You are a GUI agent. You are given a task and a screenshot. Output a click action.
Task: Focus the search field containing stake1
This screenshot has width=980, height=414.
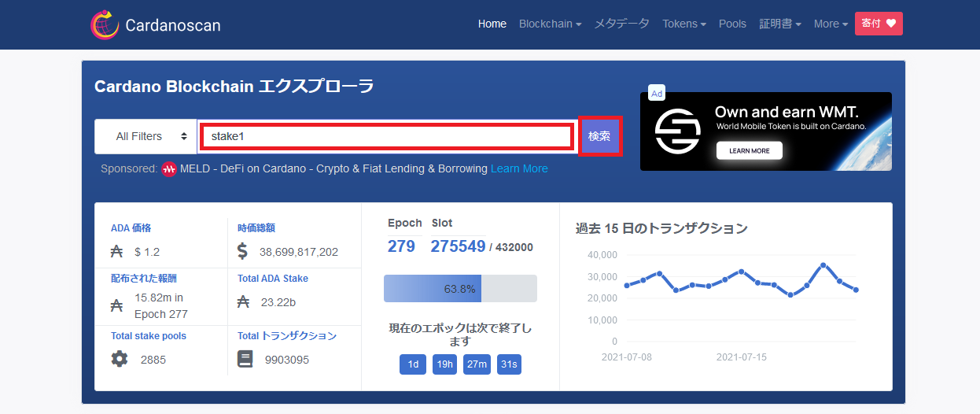(x=386, y=136)
